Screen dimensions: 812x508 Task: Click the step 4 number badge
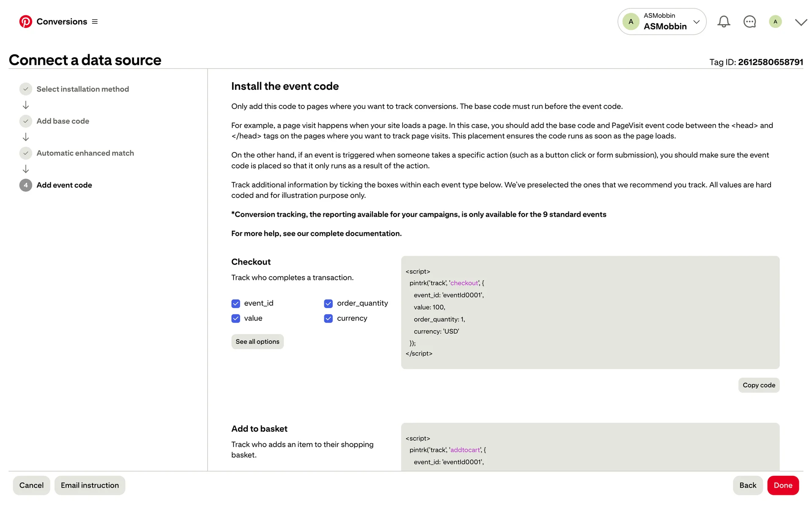pyautogui.click(x=26, y=185)
